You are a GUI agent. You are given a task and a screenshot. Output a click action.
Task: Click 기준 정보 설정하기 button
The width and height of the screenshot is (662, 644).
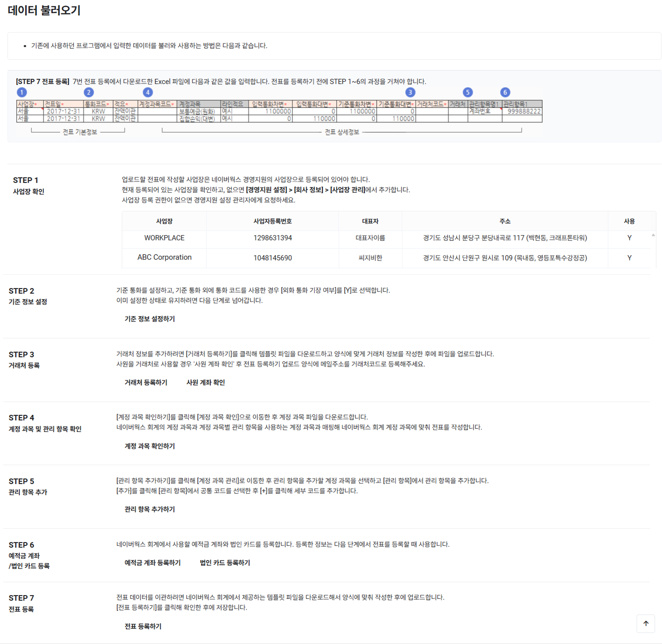point(149,319)
